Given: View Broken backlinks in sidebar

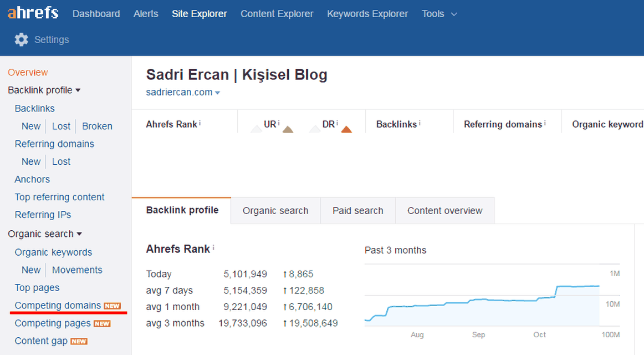Looking at the screenshot, I should click(98, 126).
